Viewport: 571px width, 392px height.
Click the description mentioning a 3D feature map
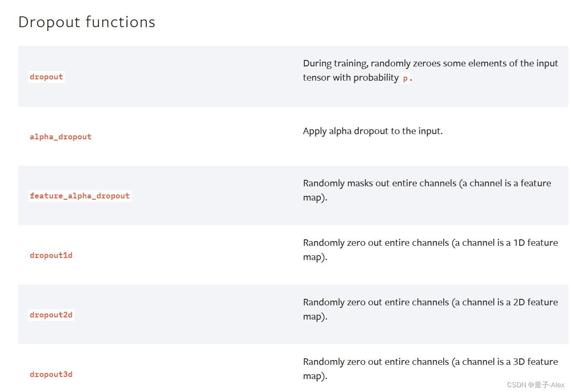click(x=430, y=369)
